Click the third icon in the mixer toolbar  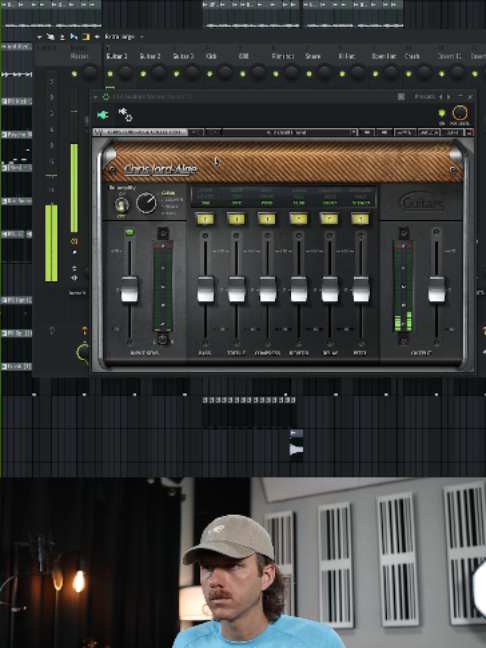62,37
